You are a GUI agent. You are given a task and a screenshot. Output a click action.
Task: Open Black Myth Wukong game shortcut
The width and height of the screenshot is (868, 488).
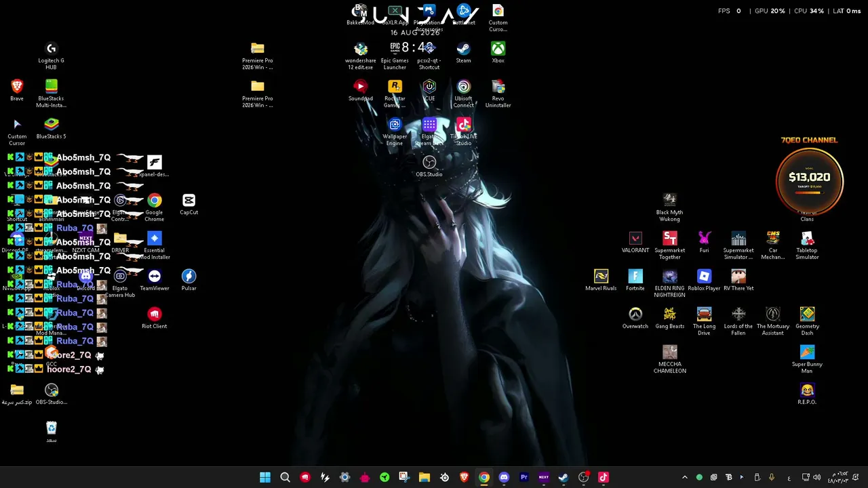[x=669, y=207]
